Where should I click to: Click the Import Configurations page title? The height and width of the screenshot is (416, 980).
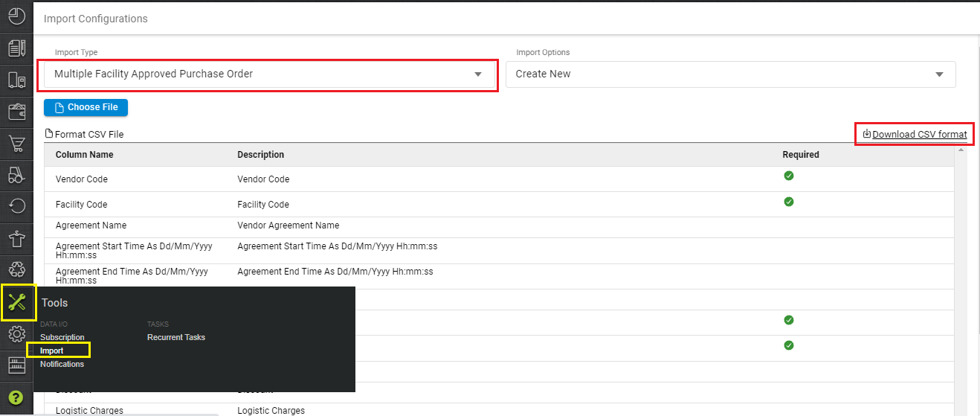pyautogui.click(x=96, y=19)
